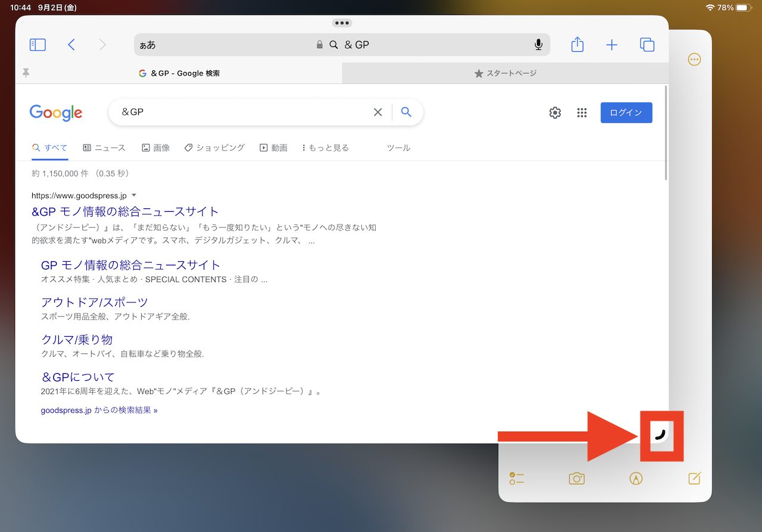Run search with the magnifier button
Screen dimensions: 762x532
pos(406,112)
